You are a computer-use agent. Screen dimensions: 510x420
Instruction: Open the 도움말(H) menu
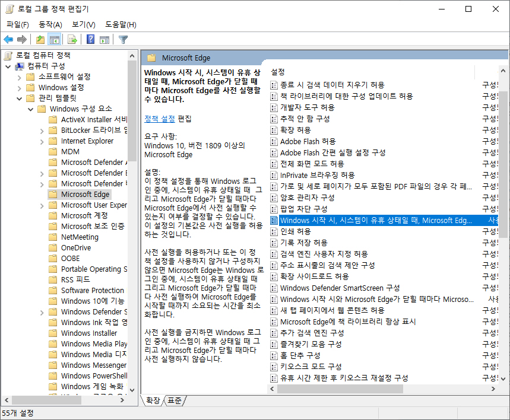pos(121,25)
